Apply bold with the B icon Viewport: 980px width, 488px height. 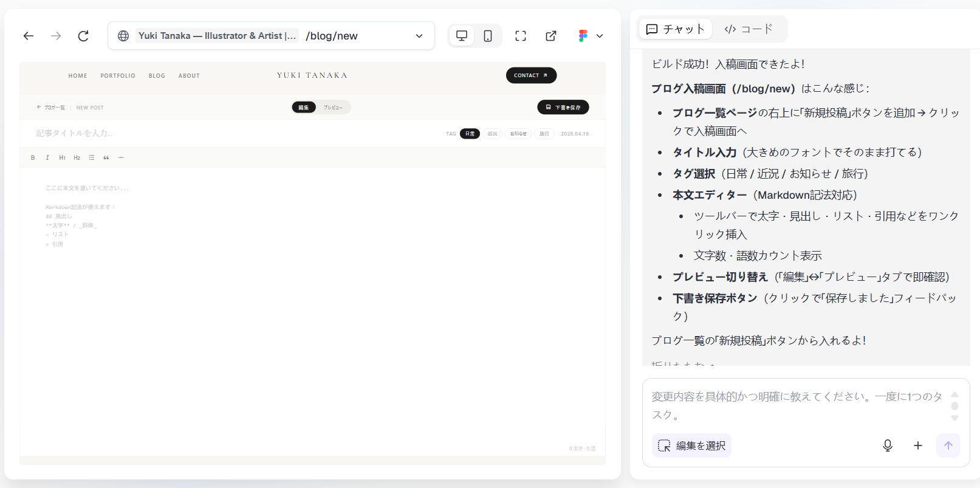coord(33,157)
